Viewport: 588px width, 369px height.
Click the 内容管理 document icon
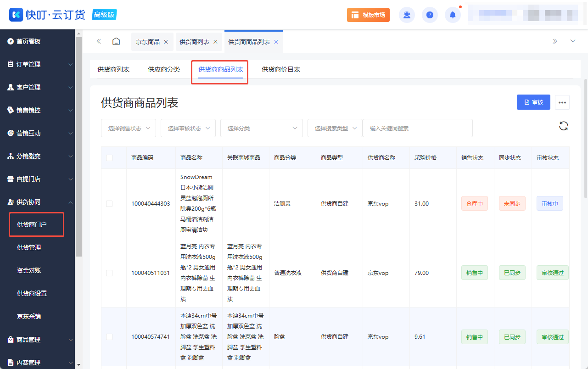[x=11, y=363]
